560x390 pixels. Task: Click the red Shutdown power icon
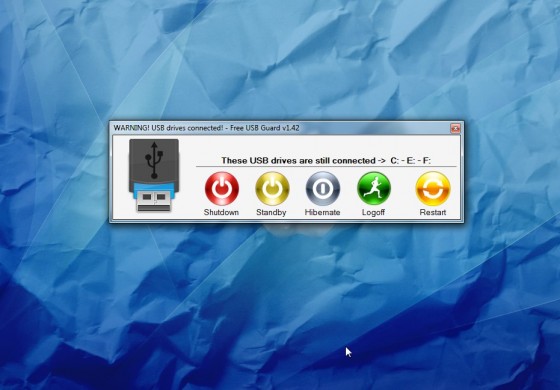point(222,189)
